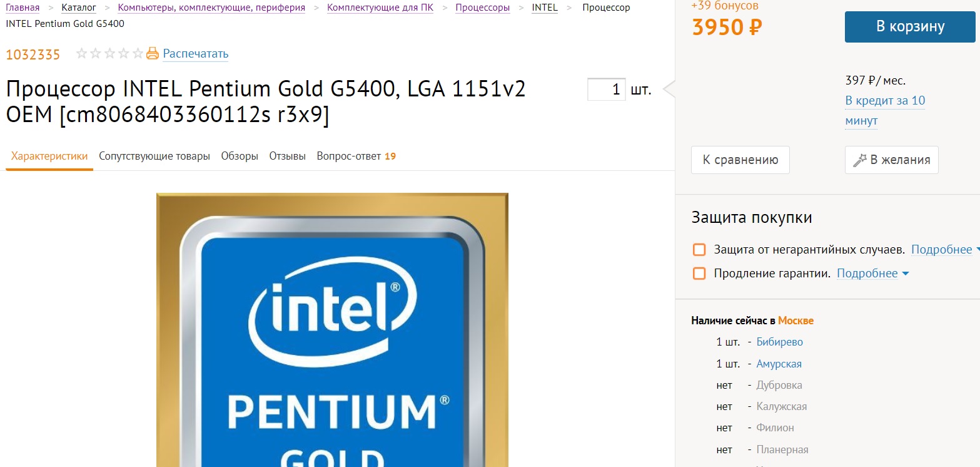
Task: Expand Подробнее next to Продление гарантии
Action: point(872,274)
